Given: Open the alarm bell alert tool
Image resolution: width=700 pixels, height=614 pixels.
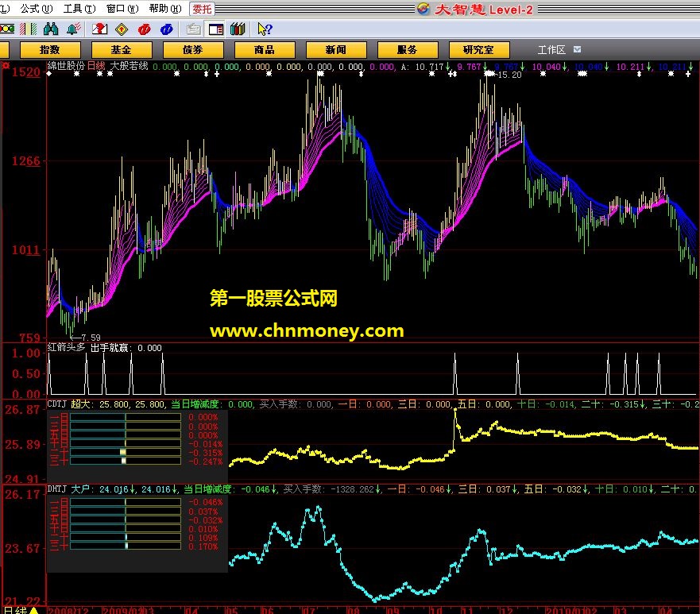Looking at the screenshot, I should 74,29.
